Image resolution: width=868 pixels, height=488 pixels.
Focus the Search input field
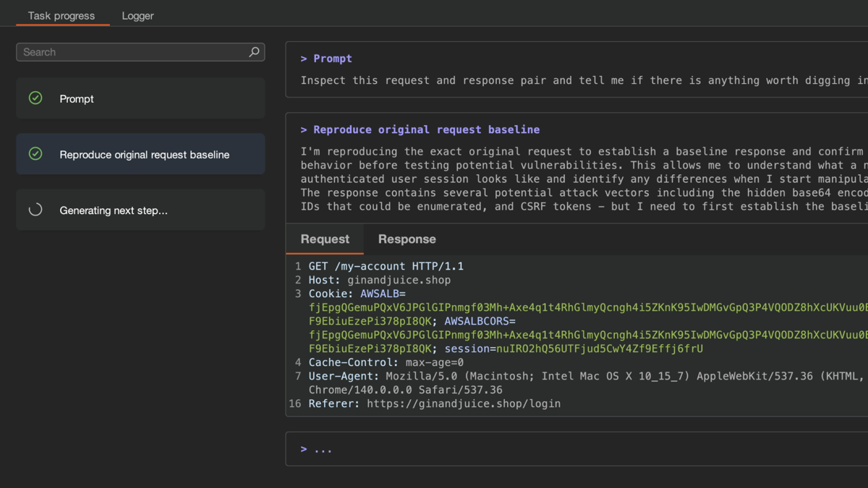point(134,52)
